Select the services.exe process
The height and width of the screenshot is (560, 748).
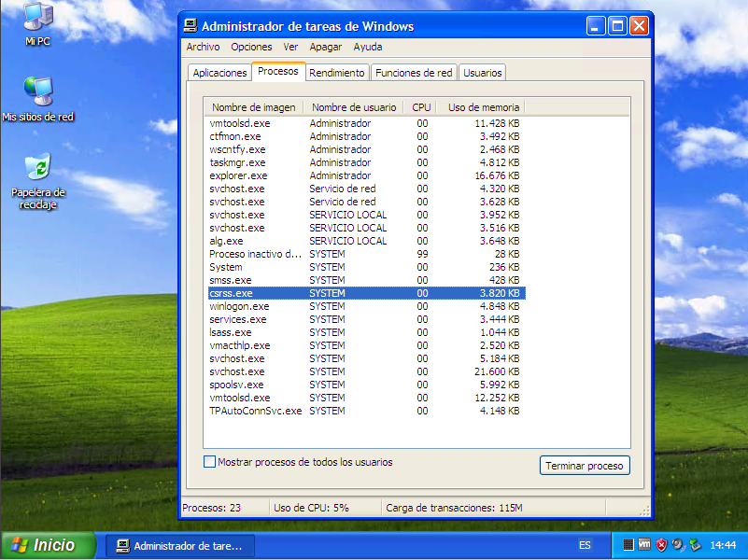[366, 319]
